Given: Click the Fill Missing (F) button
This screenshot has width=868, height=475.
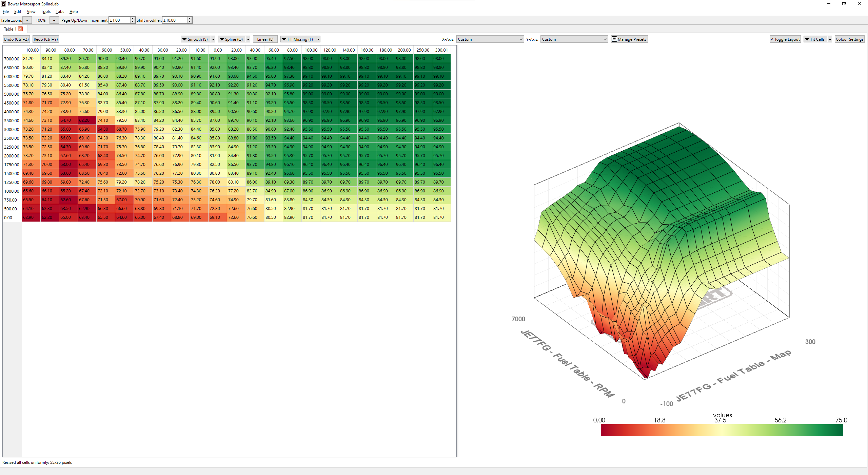Looking at the screenshot, I should (297, 39).
